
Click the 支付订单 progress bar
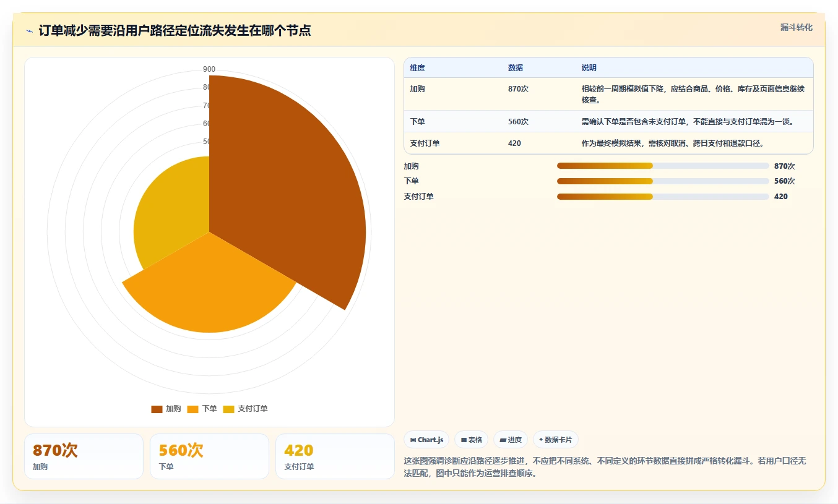click(x=663, y=197)
